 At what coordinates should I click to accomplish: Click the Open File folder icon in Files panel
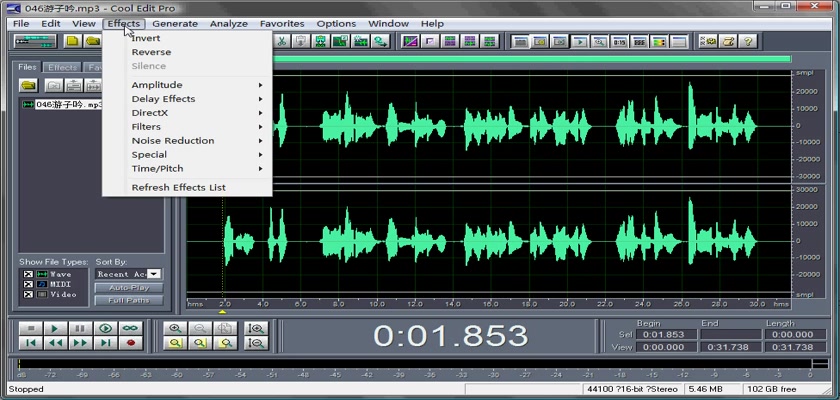(28, 85)
